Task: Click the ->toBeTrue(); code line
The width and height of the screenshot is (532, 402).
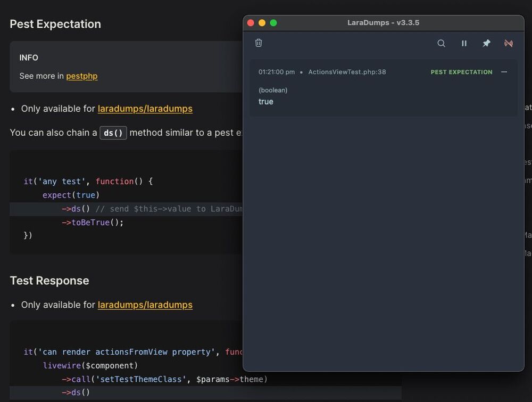Action: [x=92, y=223]
